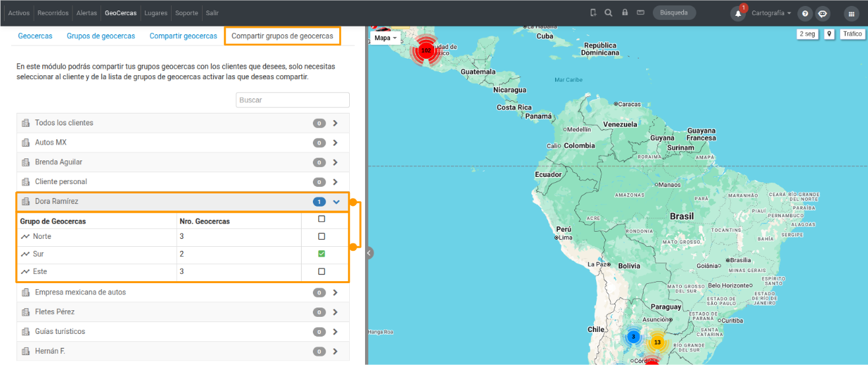
Task: Click the building icon beside Brenda Aguilar
Action: [26, 162]
